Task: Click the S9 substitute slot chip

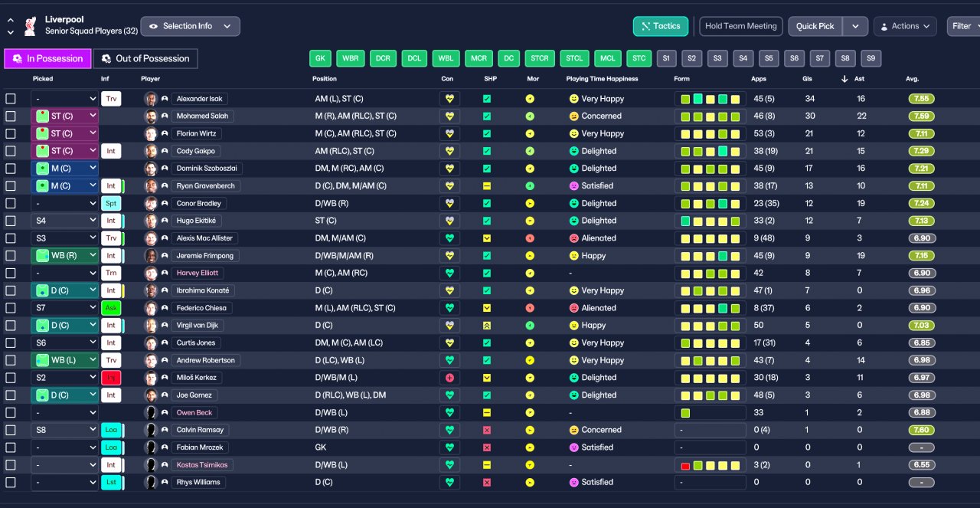Action: pyautogui.click(x=871, y=58)
